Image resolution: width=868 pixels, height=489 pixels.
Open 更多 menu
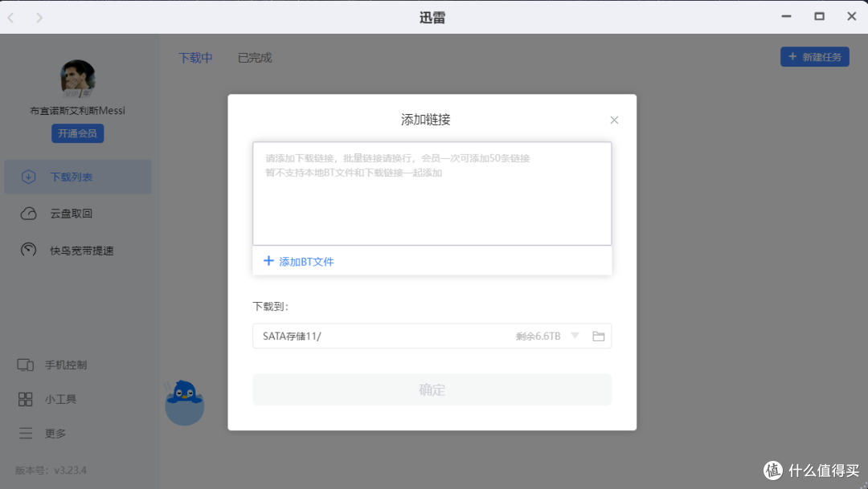(x=55, y=433)
